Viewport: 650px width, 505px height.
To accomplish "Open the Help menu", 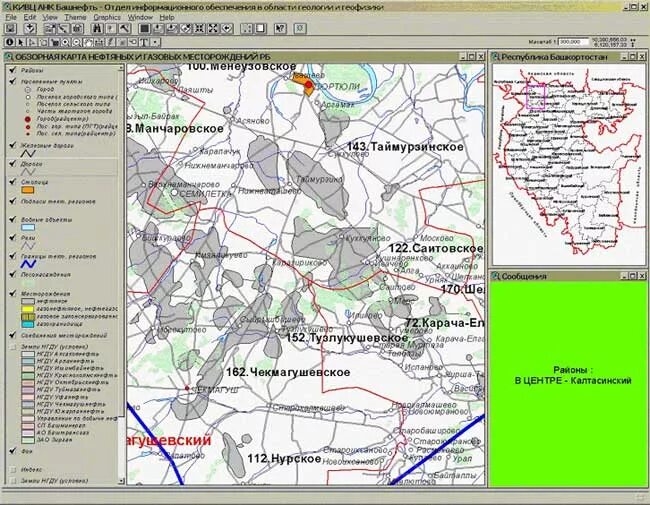I will 167,17.
